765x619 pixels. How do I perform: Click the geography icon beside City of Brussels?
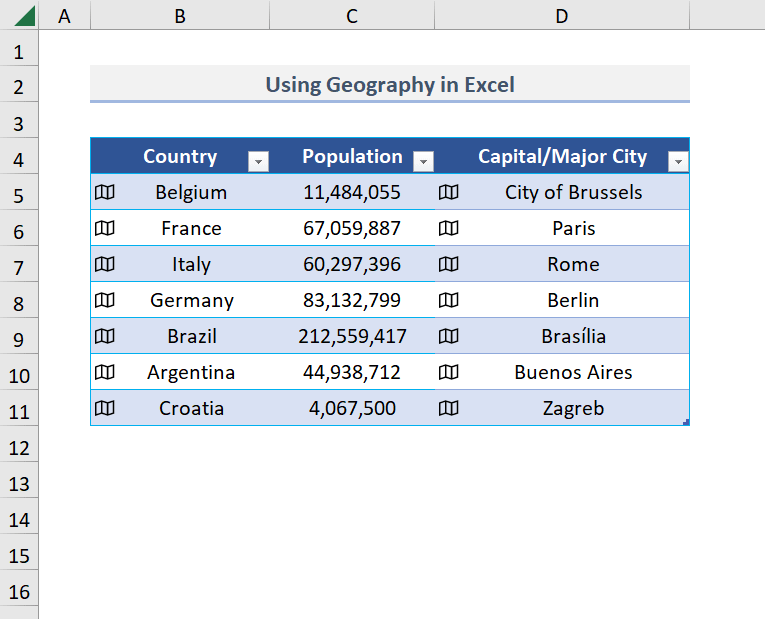point(449,192)
